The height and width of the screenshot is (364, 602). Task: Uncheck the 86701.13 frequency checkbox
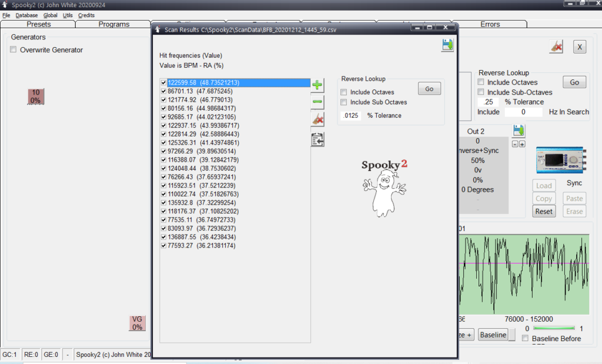click(163, 92)
